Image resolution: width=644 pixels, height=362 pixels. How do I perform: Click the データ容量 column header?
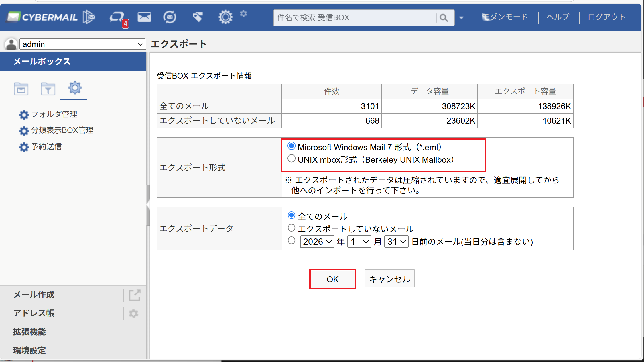(x=430, y=91)
